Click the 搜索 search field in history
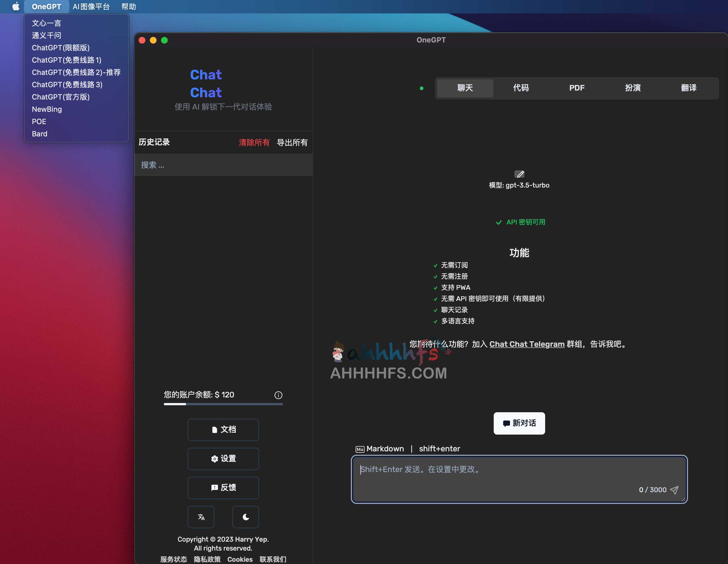 223,165
